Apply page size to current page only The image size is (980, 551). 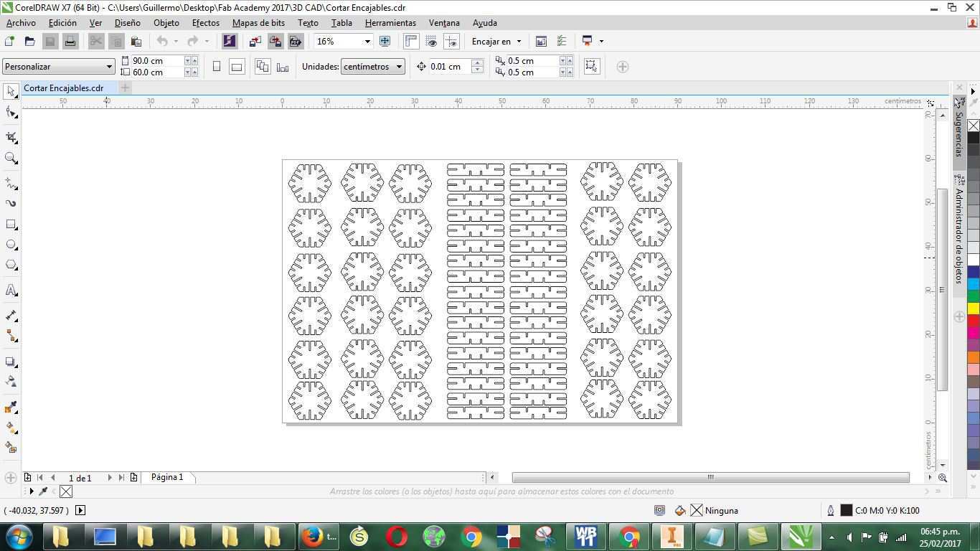(283, 67)
